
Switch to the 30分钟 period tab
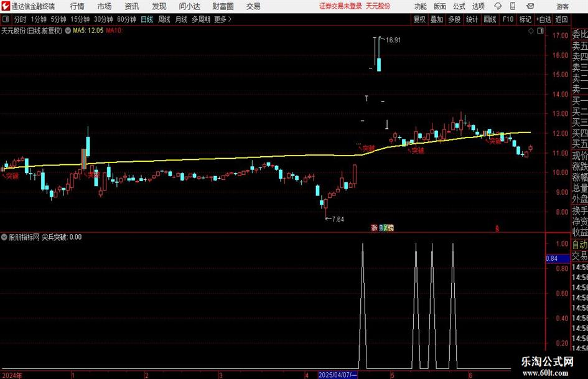(103, 19)
